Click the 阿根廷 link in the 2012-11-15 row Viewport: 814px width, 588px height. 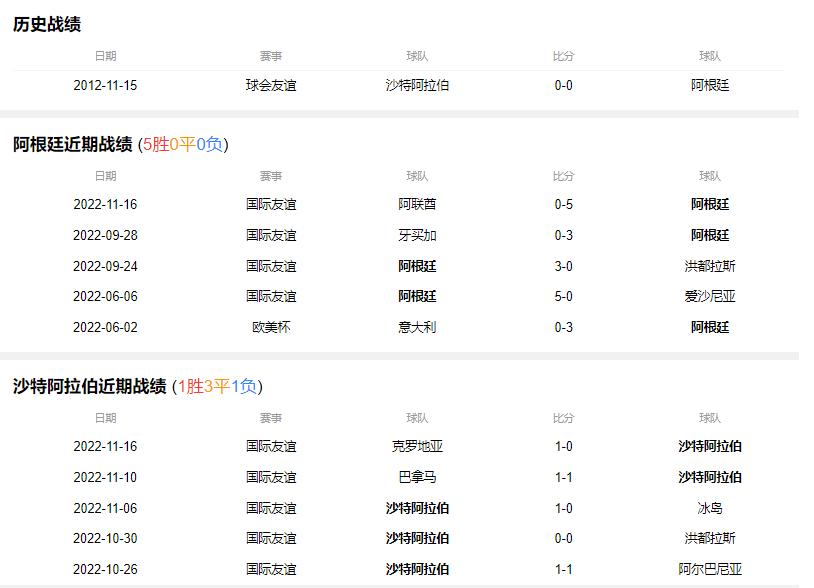point(709,85)
